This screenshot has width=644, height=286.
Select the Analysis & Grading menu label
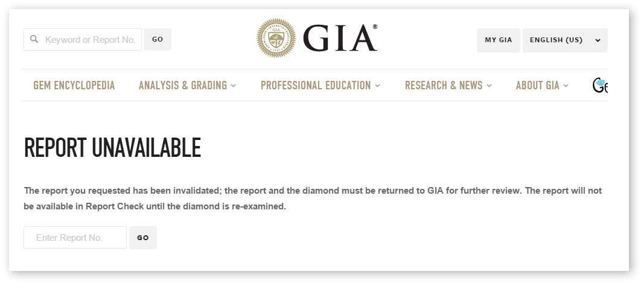click(183, 85)
